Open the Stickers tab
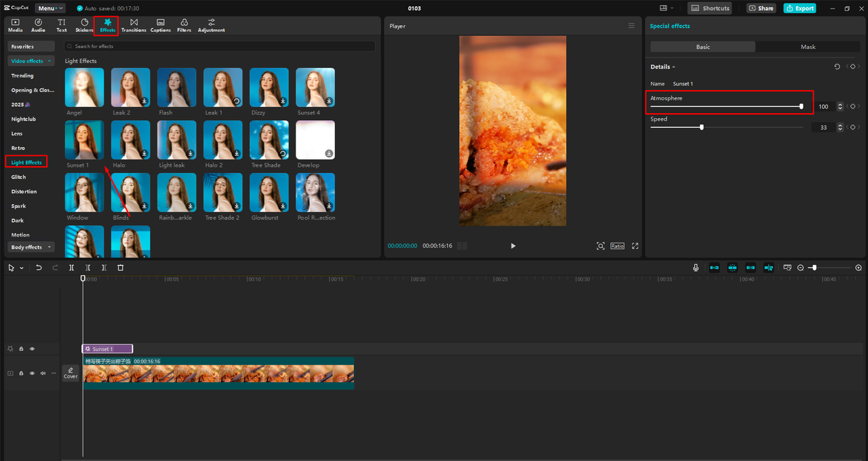This screenshot has width=868, height=461. pos(84,26)
